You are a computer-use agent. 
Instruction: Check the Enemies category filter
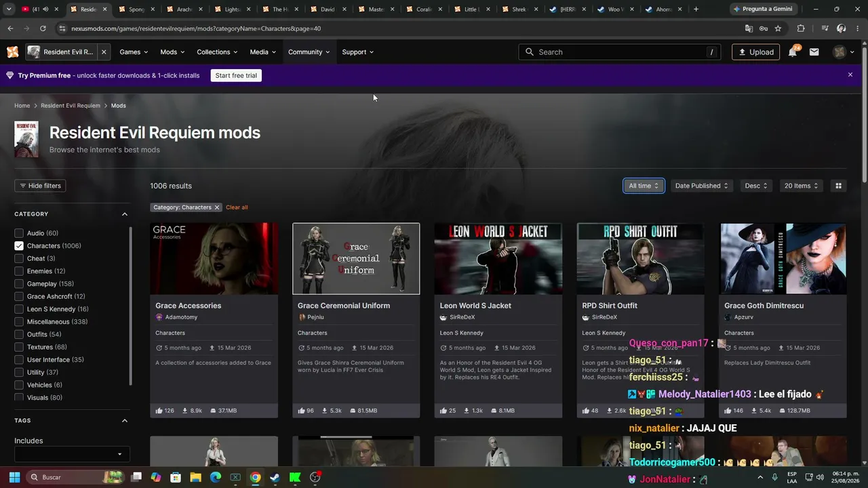[x=19, y=271]
